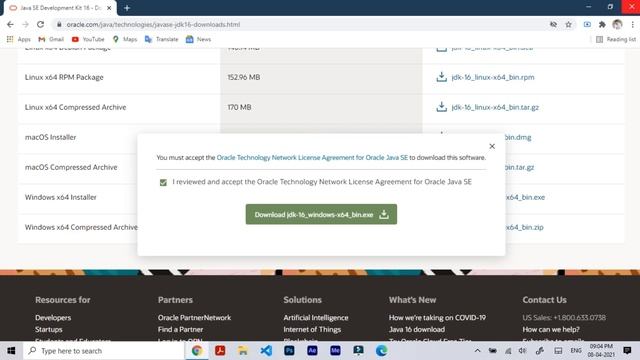This screenshot has height=360, width=640.
Task: Open Media Encoder from the taskbar
Action: pos(336,351)
